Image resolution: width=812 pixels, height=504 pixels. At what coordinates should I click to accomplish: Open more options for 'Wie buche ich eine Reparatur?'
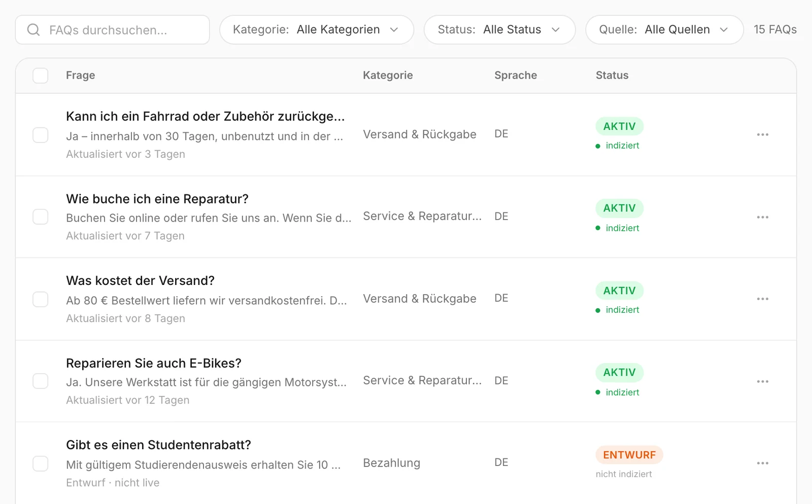pos(762,217)
